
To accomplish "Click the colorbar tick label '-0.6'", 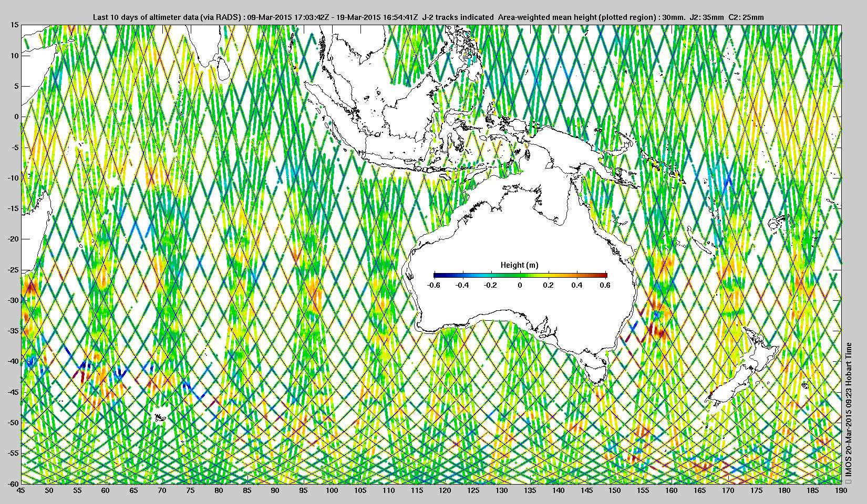I will (434, 285).
